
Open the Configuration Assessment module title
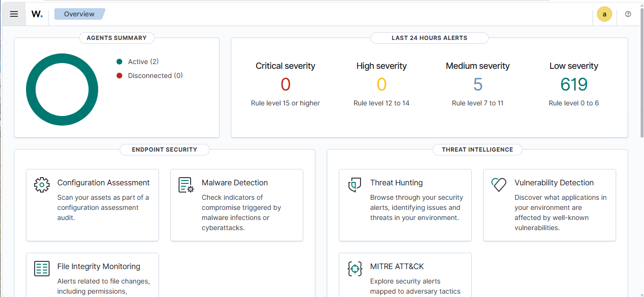coord(103,182)
